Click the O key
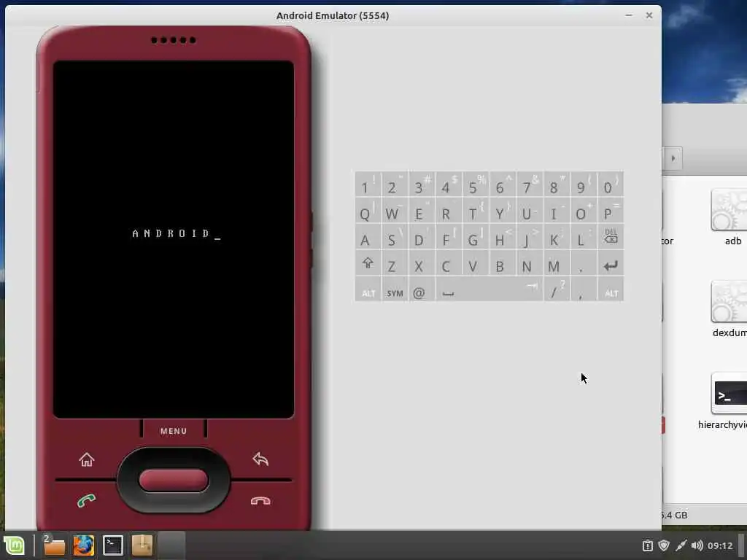The image size is (747, 560). coord(583,211)
